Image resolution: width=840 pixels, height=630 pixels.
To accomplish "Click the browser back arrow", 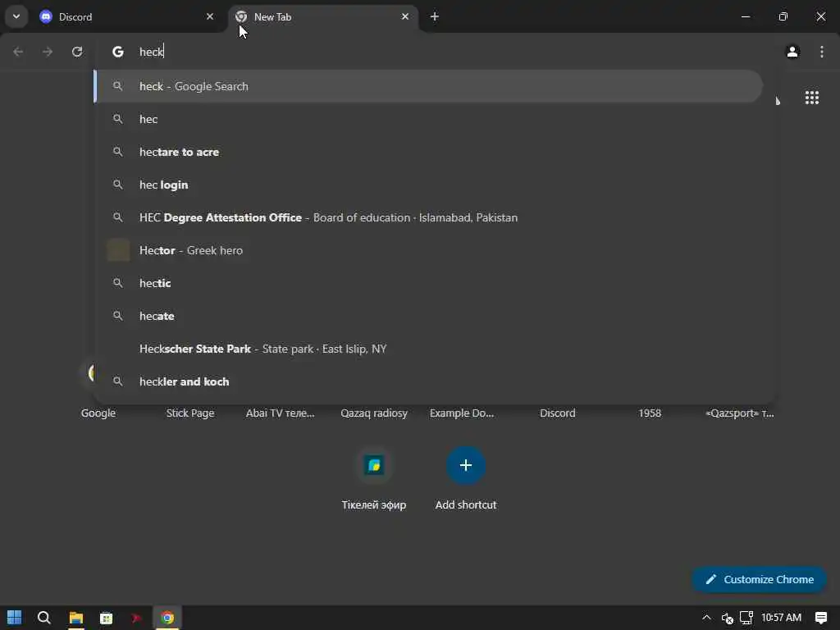I will coord(18,52).
